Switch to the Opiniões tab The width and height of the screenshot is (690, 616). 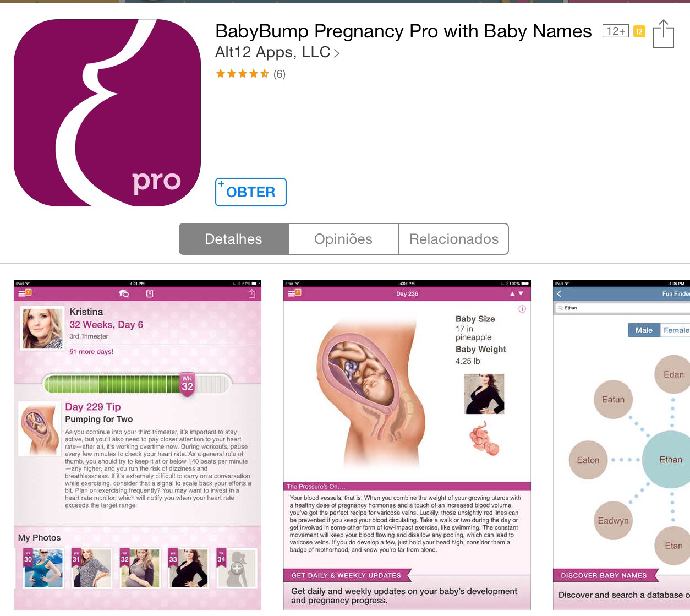point(343,239)
